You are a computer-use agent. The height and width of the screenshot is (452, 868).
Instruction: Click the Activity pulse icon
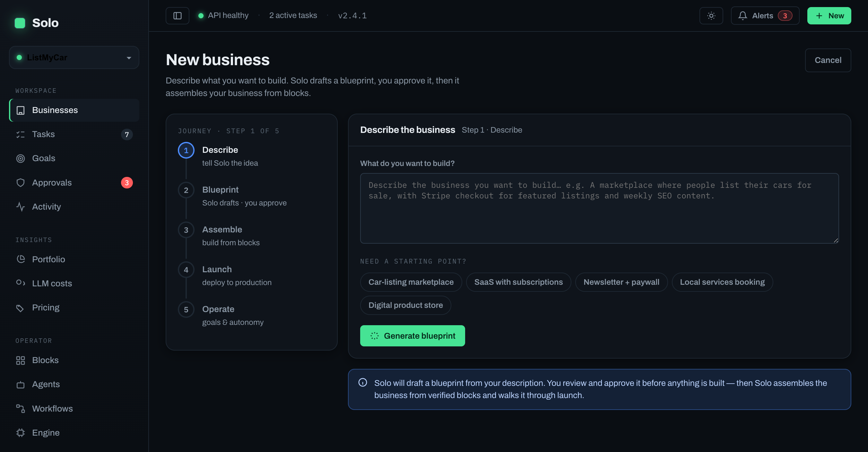[21, 207]
